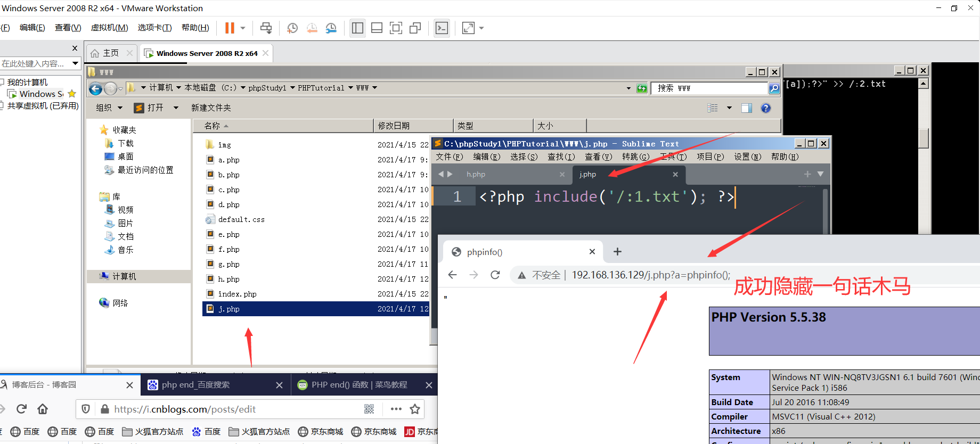This screenshot has height=444, width=980.
Task: Toggle the thumbnail bar view icon
Action: 377,28
